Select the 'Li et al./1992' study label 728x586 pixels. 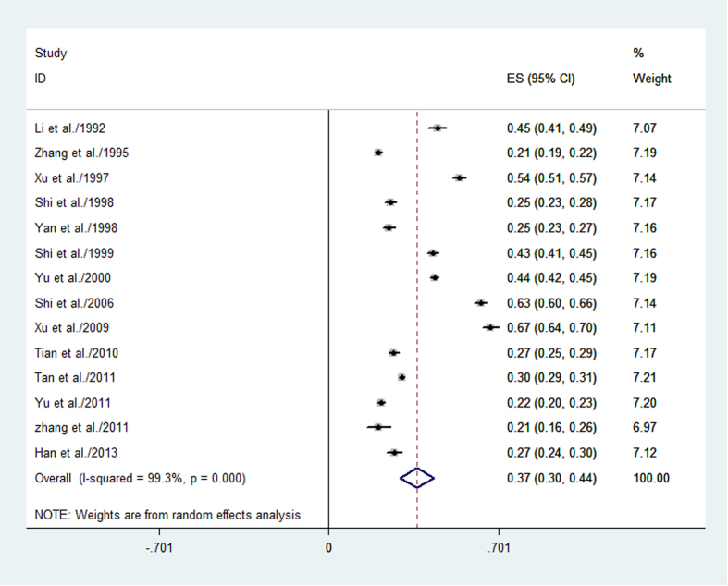70,128
